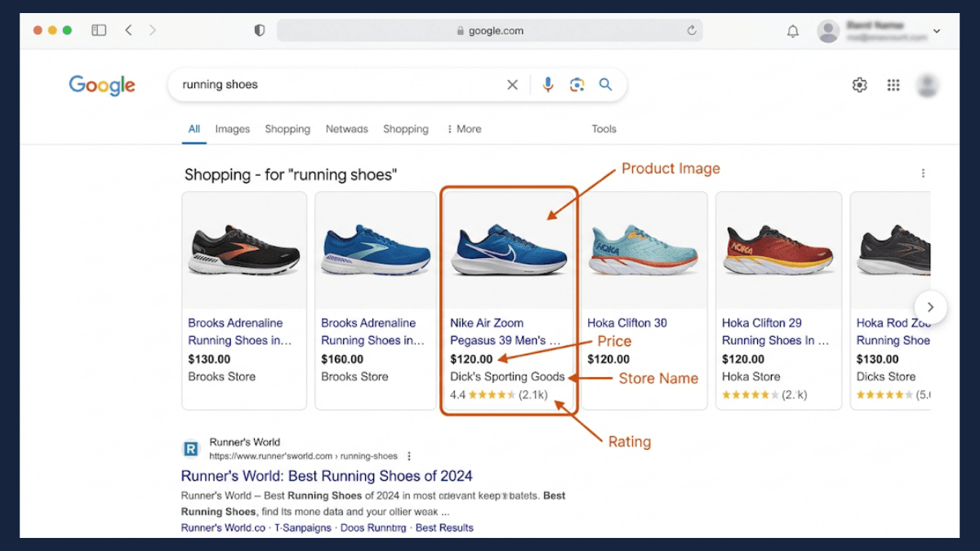Screen dimensions: 980x551
Task: Click the Runner's World favicon icon
Action: point(190,449)
